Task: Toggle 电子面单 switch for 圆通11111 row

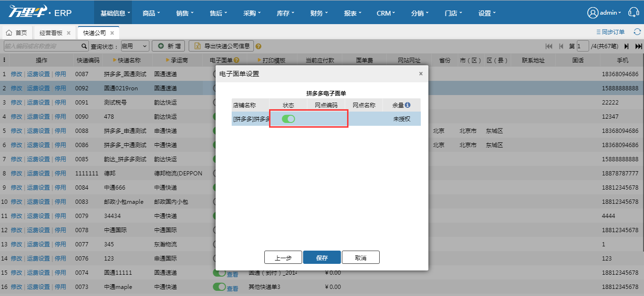Action: [x=219, y=273]
